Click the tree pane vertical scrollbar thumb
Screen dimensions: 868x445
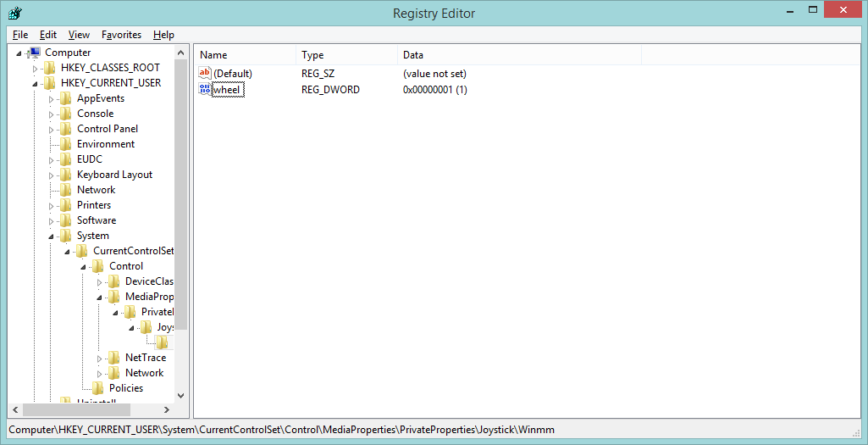tap(180, 194)
